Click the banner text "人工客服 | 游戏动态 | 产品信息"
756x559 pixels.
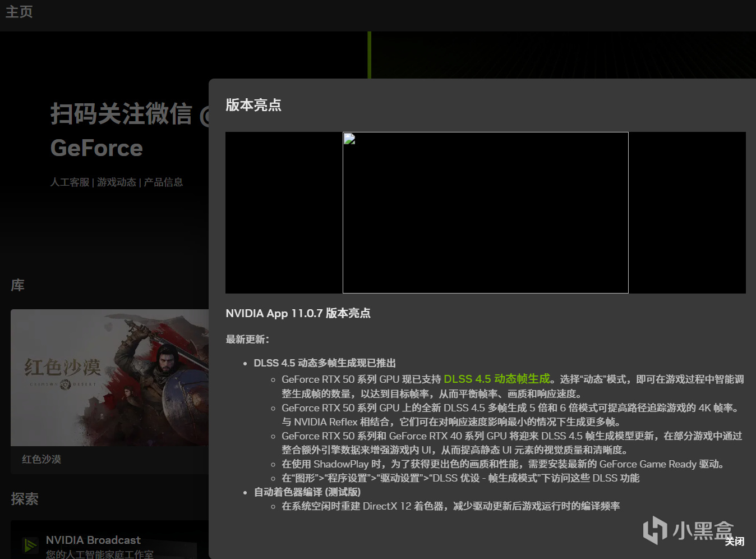117,182
